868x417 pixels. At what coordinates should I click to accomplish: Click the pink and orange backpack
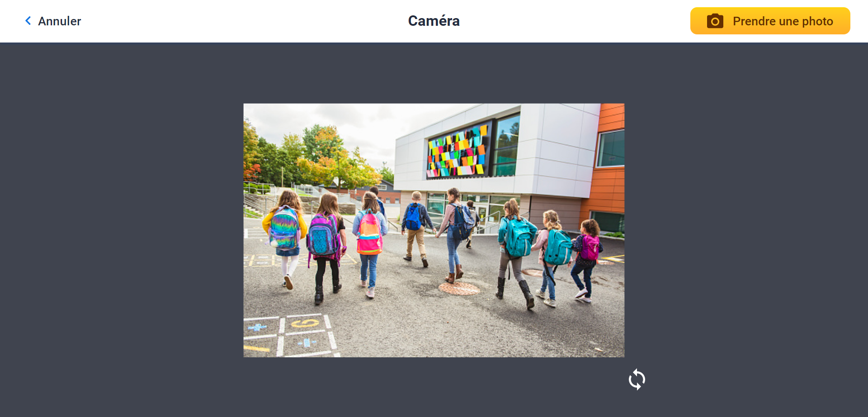click(369, 234)
